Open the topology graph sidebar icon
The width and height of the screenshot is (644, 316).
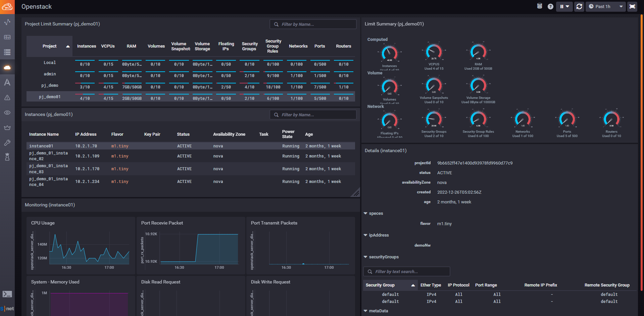click(7, 22)
